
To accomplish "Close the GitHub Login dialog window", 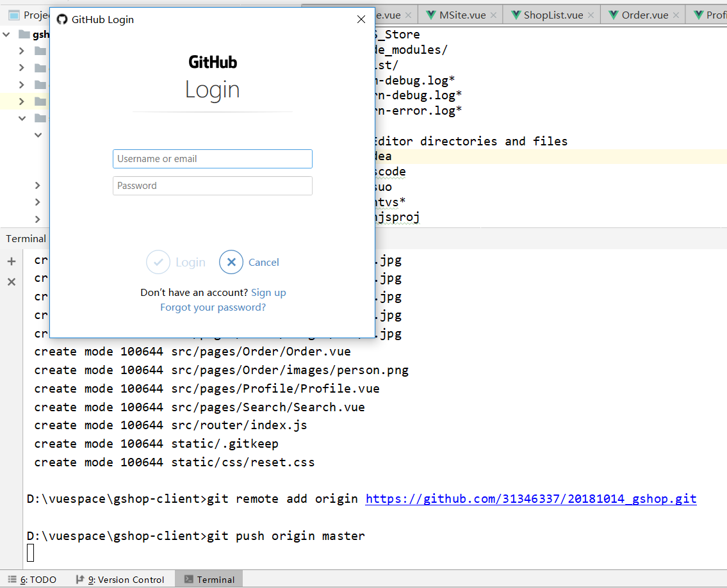I will coord(361,19).
